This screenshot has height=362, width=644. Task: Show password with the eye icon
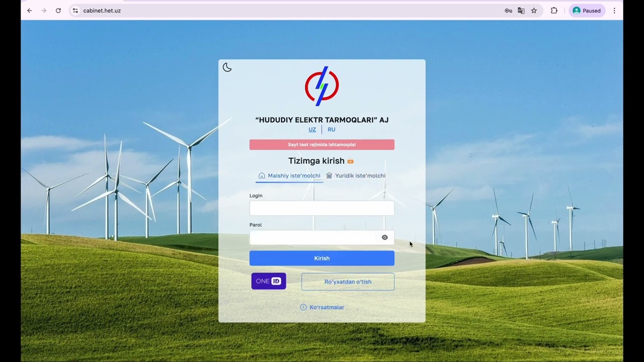click(385, 237)
